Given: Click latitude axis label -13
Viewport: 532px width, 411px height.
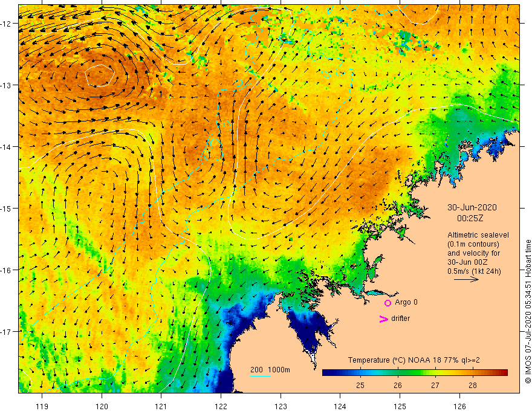Looking at the screenshot, I should click(x=5, y=85).
